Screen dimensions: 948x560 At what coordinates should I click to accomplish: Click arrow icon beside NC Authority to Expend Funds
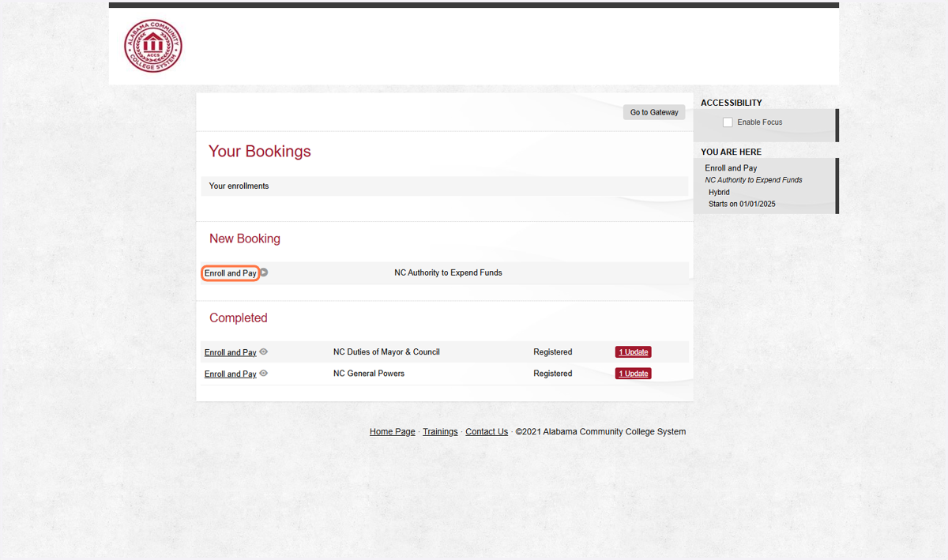point(265,272)
